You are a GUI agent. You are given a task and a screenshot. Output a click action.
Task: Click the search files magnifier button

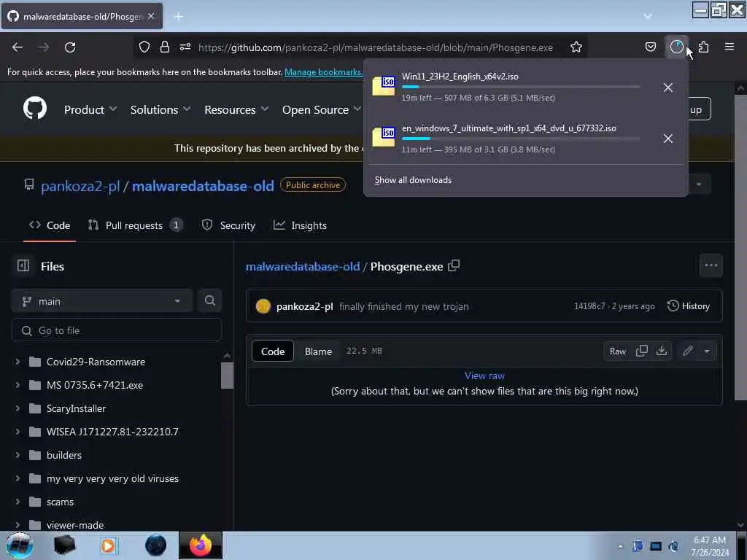(209, 300)
